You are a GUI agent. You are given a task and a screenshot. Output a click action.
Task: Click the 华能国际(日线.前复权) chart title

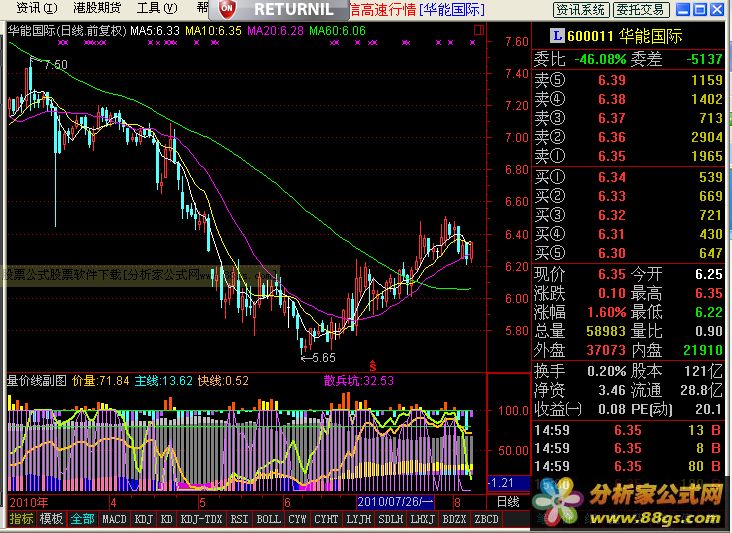tap(67, 31)
